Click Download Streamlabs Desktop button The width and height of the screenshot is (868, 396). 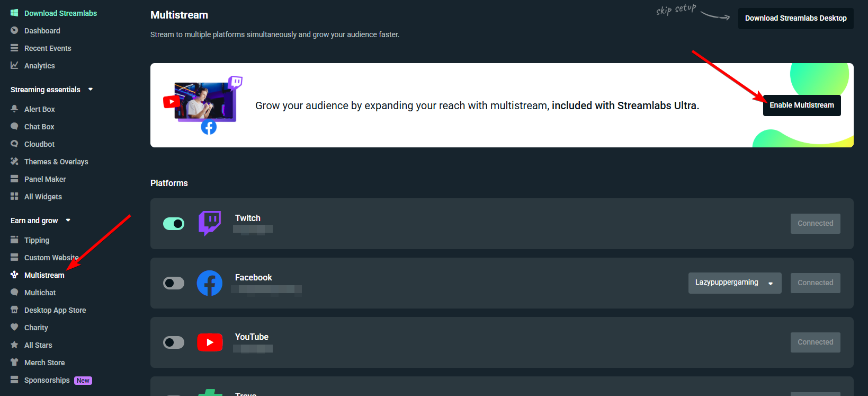(x=796, y=19)
